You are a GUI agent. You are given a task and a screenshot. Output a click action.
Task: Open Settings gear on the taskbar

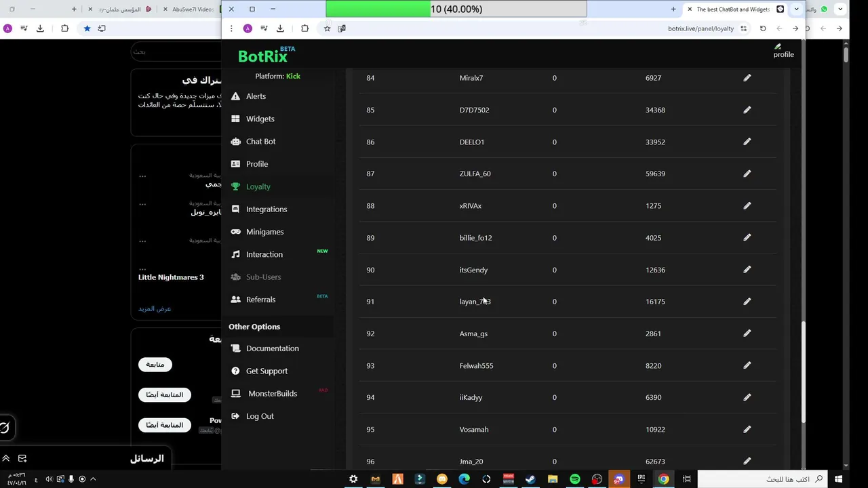353,479
